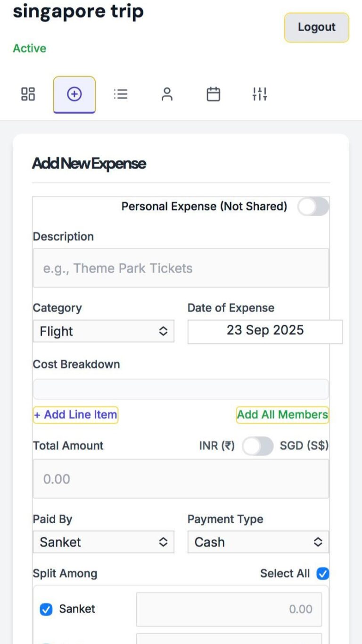Uncheck the Select All checkbox
This screenshot has height=644, width=362.
point(323,574)
